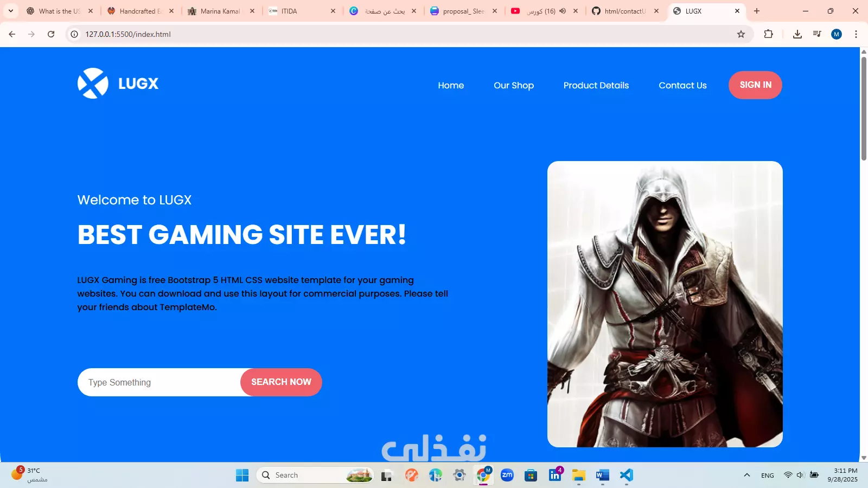The image size is (868, 488).
Task: Switch to the html/contactU GitHub tab
Action: click(625, 11)
